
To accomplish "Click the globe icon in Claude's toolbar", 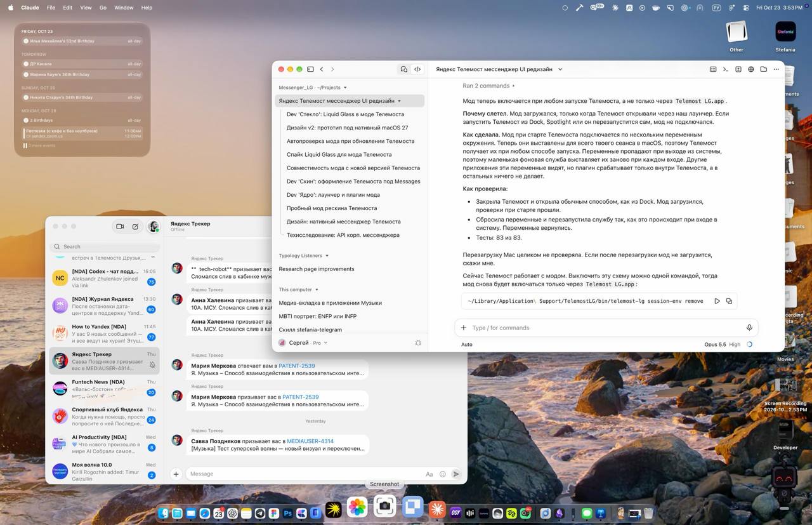I will pyautogui.click(x=750, y=69).
